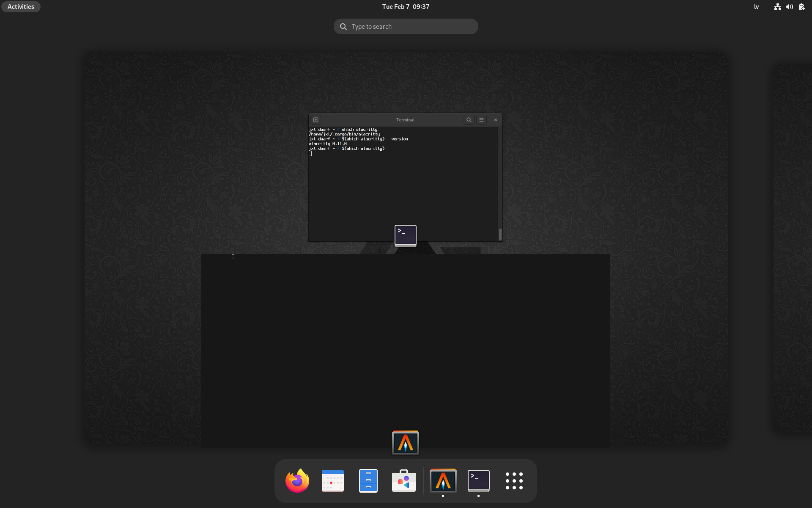This screenshot has width=812, height=508.
Task: Show the applications grid
Action: [x=514, y=480]
